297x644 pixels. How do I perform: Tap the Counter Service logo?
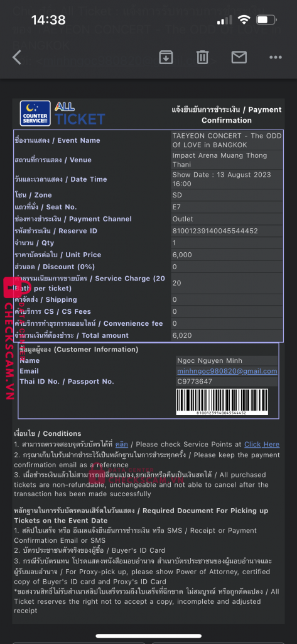[x=35, y=113]
